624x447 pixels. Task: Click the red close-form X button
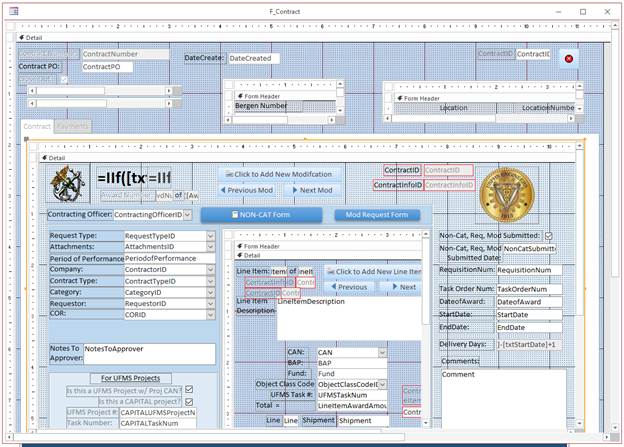pyautogui.click(x=569, y=59)
